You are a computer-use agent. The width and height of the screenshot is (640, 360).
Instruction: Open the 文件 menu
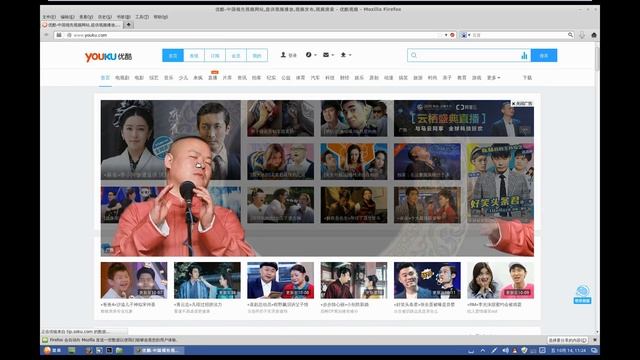49,17
